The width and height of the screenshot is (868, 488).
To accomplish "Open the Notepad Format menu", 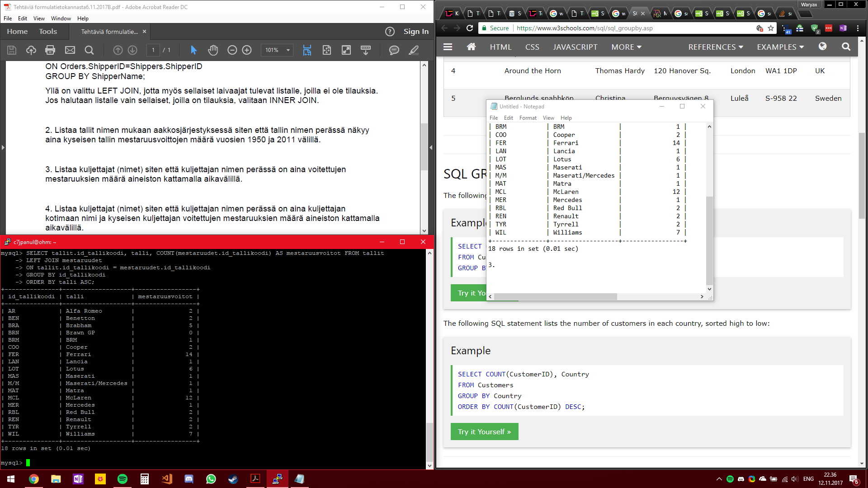I will [x=528, y=118].
